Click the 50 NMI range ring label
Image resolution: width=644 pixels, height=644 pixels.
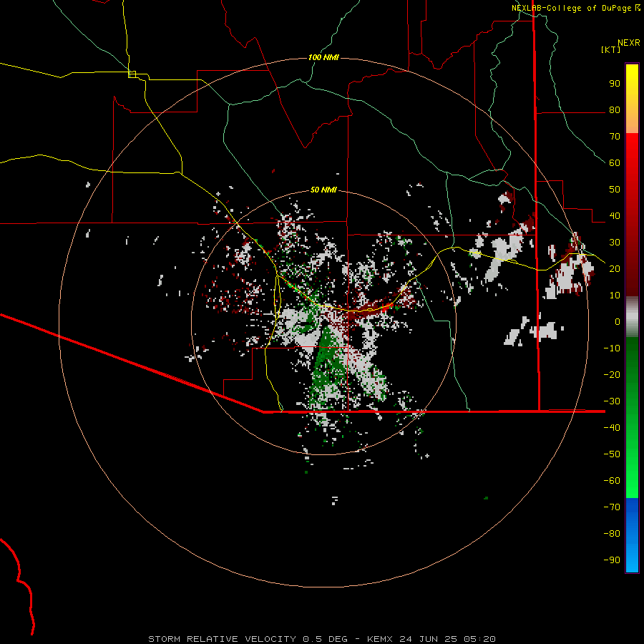(323, 190)
